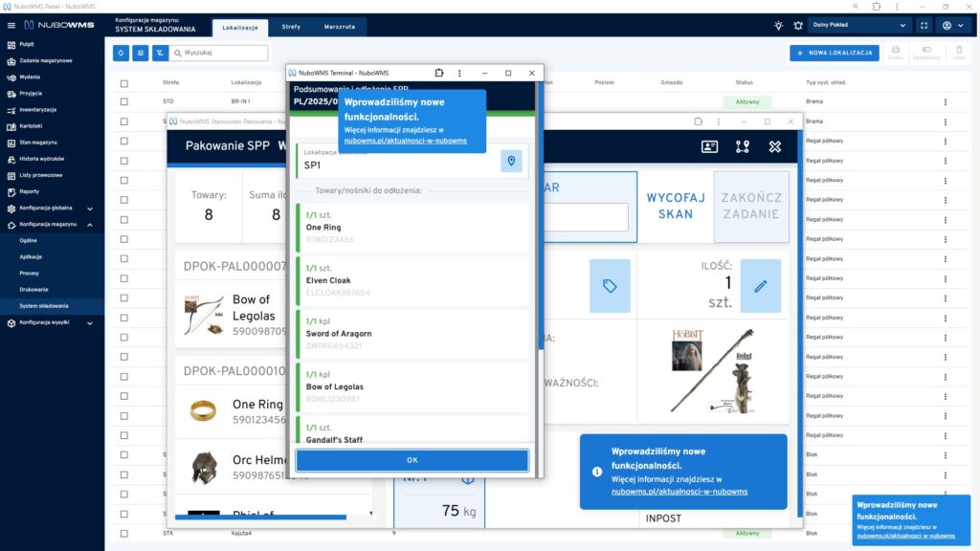Image resolution: width=980 pixels, height=551 pixels.
Task: Check the checkbox for the STD BR-IN1 row
Action: click(x=124, y=101)
